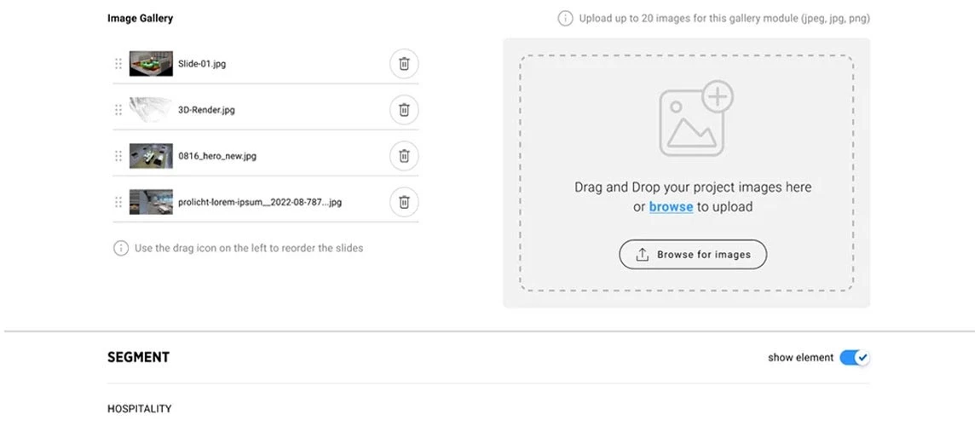Open the 3D-Render.jpg thumbnail
Viewport: 980px width, 426px height.
tap(151, 110)
